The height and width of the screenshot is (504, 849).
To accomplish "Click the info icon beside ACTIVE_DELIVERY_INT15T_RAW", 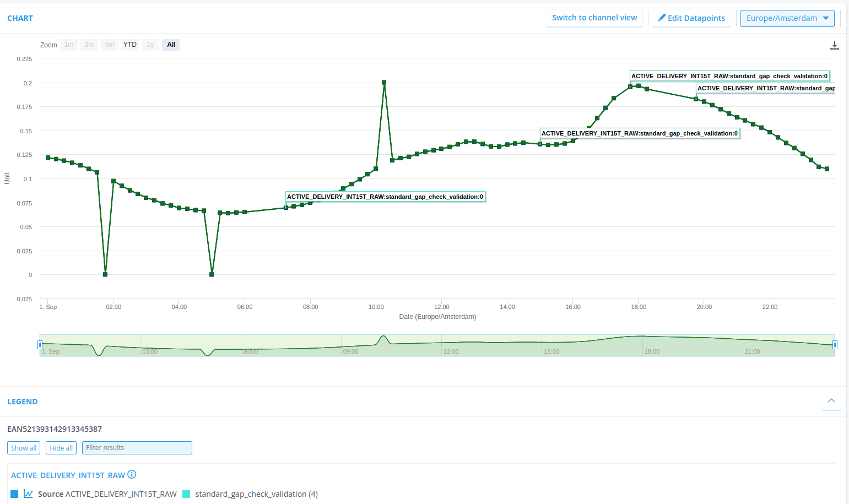I will pyautogui.click(x=132, y=474).
